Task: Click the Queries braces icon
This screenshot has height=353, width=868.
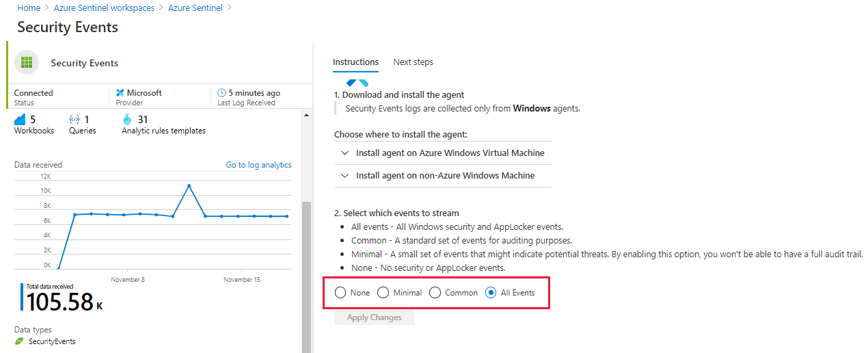Action: click(74, 120)
